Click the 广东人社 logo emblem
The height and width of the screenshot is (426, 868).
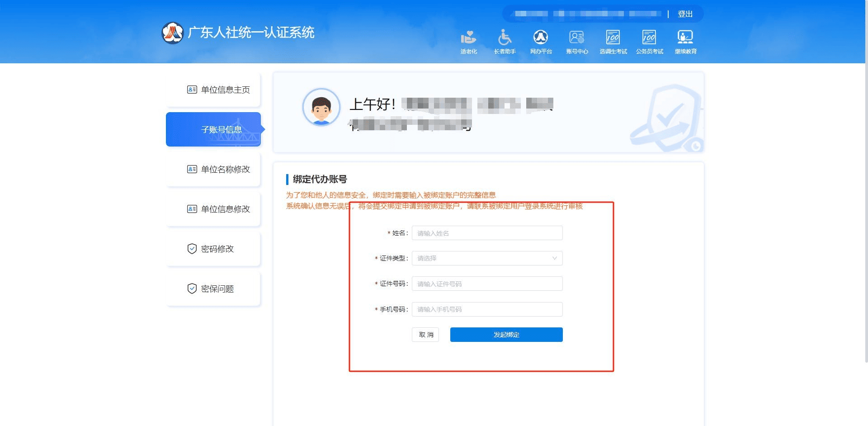pos(172,33)
